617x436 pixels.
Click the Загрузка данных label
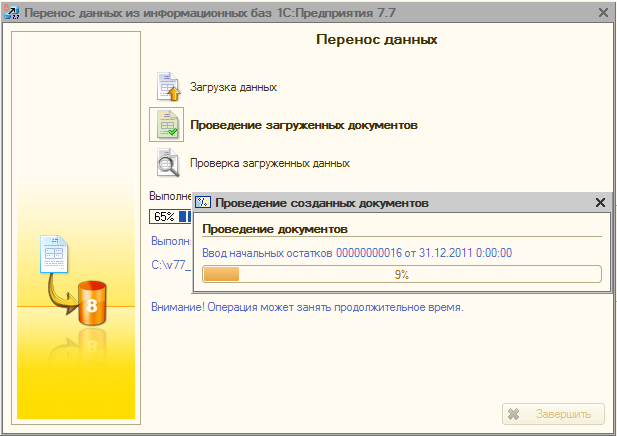click(x=233, y=87)
